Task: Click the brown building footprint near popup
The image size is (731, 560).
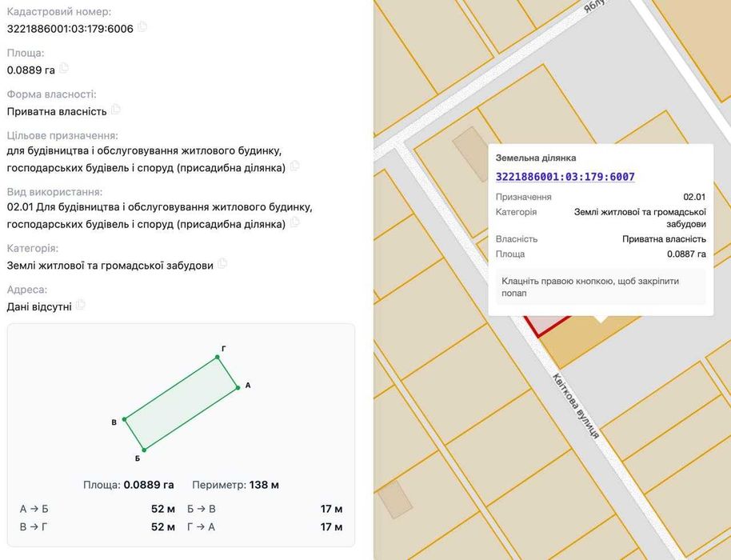Action: [x=472, y=154]
